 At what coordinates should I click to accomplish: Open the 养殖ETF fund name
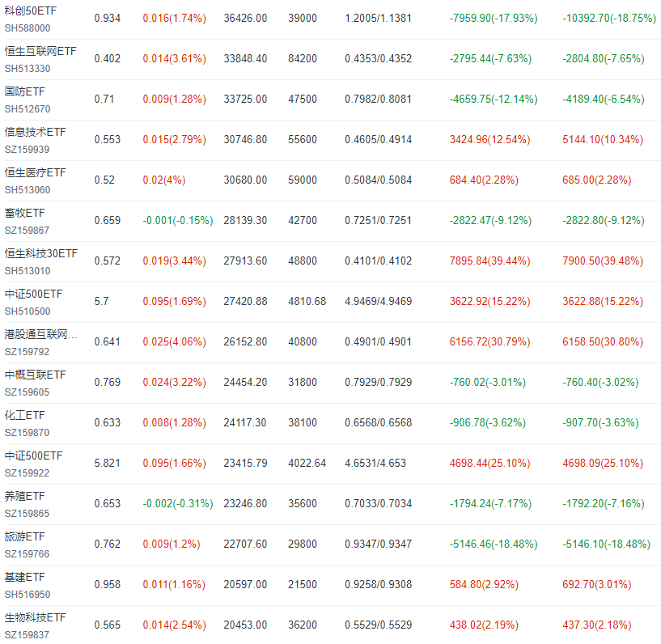click(x=24, y=496)
